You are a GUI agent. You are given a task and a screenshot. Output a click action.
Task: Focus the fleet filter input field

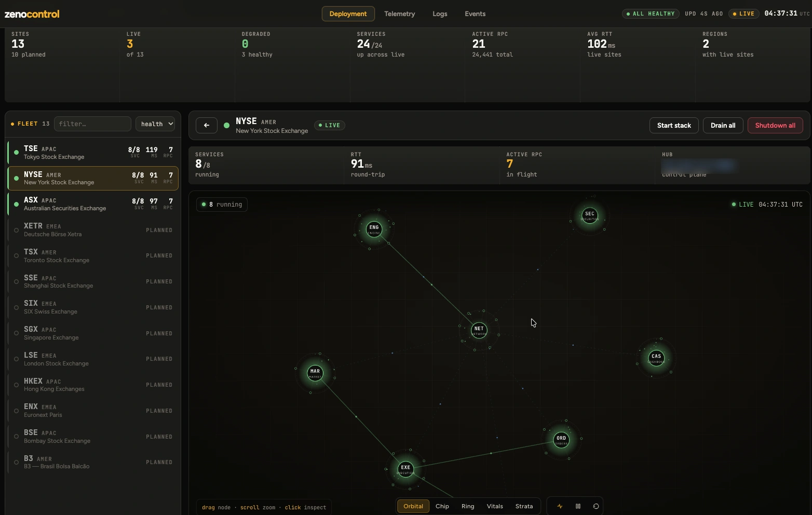92,124
